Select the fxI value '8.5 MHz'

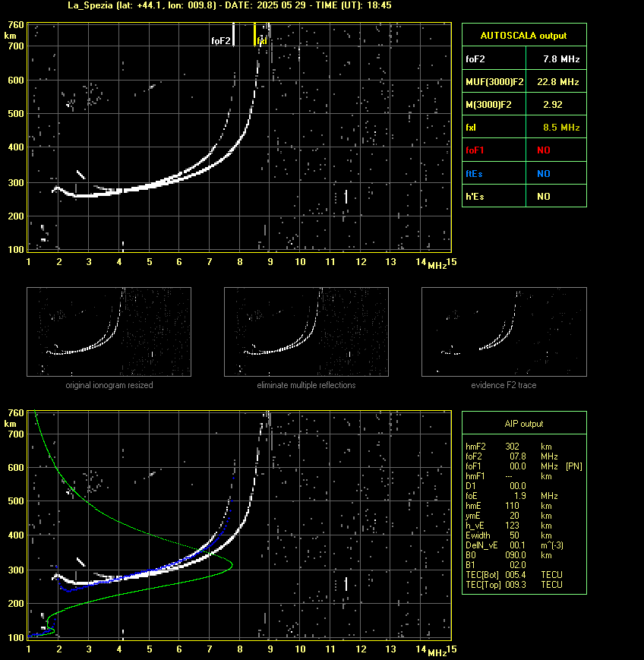561,127
